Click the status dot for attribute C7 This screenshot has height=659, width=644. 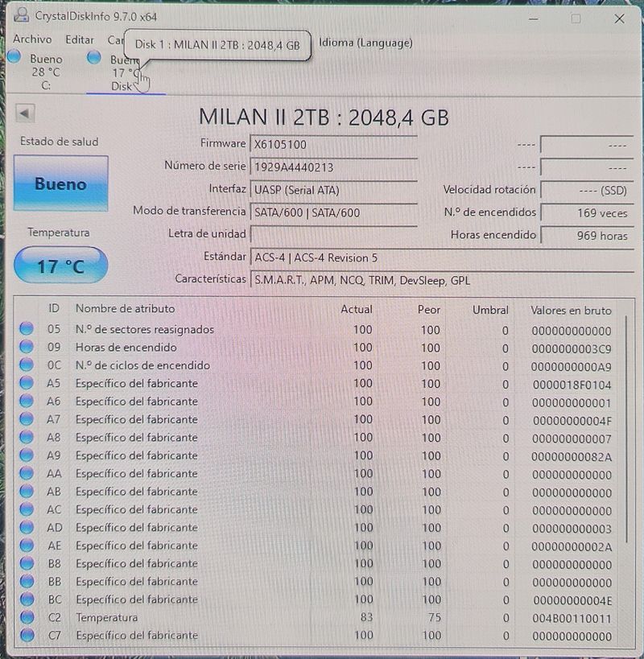[27, 635]
